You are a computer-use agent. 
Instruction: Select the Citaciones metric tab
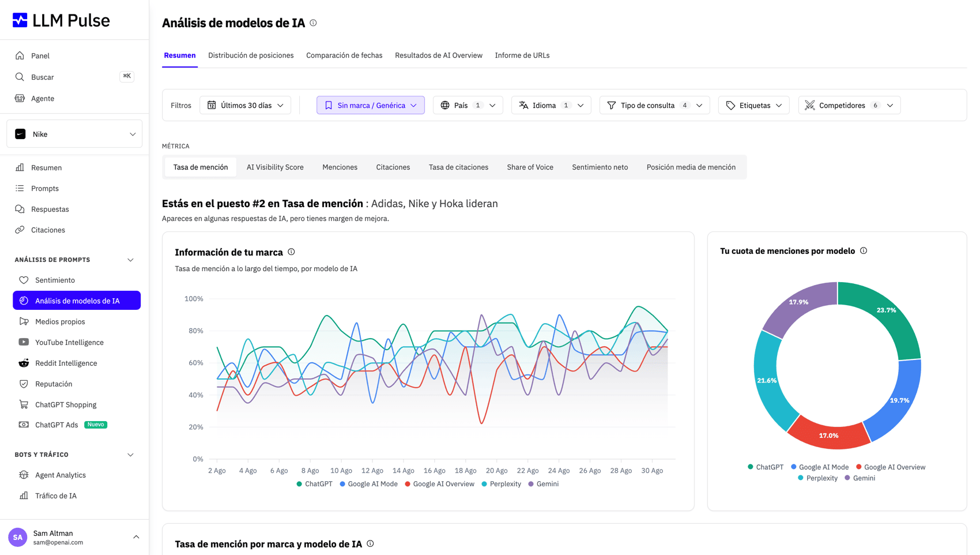point(393,167)
